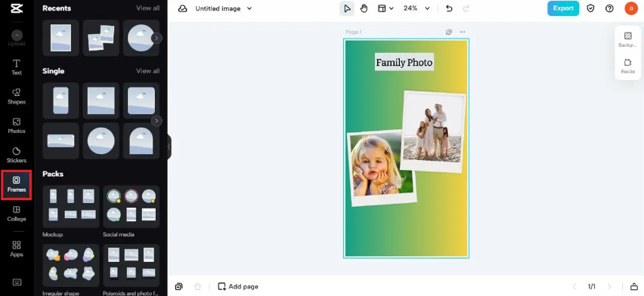The width and height of the screenshot is (644, 296).
Task: Go to next page arrow
Action: 609,286
